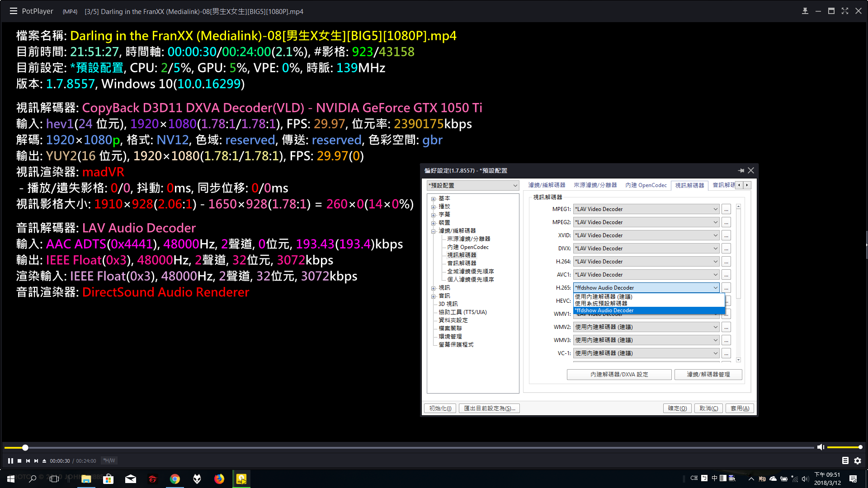The image size is (868, 488).
Task: Collapse the 濾鏡/編解碼器 tree node
Action: (x=433, y=231)
